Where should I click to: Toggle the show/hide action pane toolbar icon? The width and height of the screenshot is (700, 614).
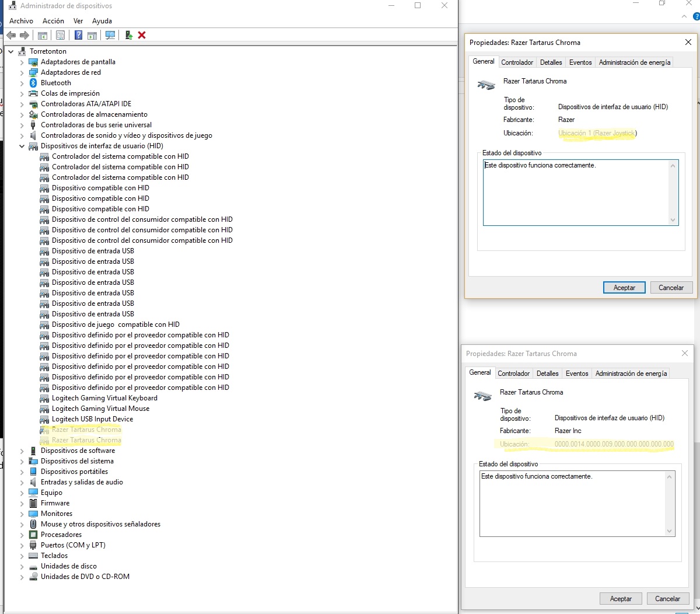[x=92, y=35]
